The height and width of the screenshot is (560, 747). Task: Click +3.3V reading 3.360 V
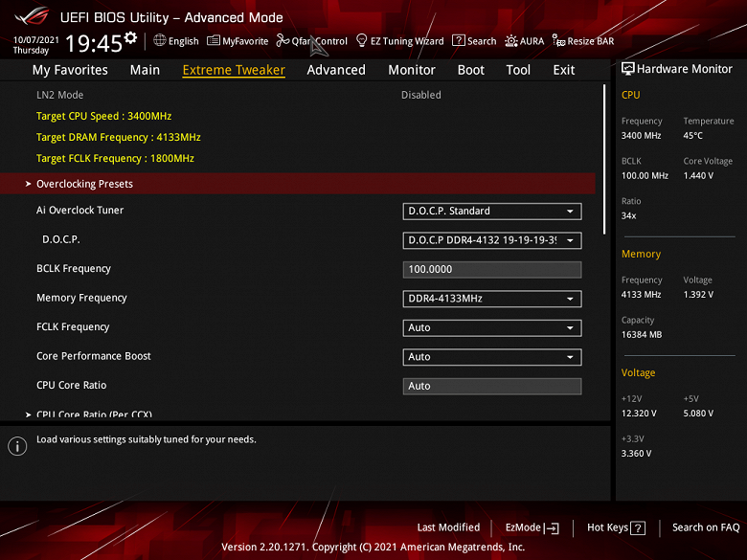point(637,454)
